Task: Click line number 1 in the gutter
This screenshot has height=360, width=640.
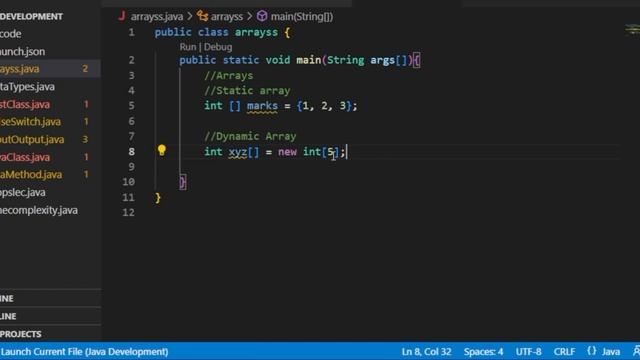Action: (x=131, y=32)
